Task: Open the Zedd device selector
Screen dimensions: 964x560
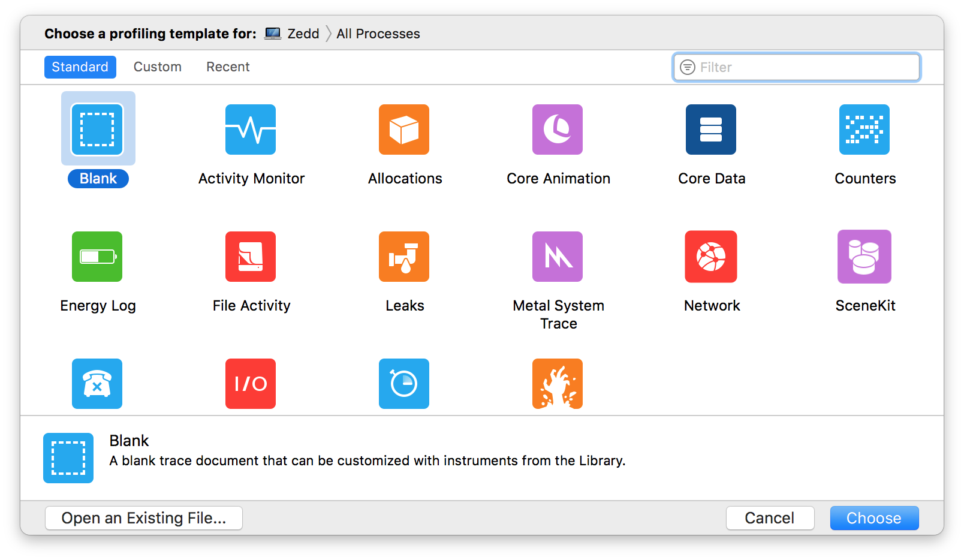Action: pos(292,34)
